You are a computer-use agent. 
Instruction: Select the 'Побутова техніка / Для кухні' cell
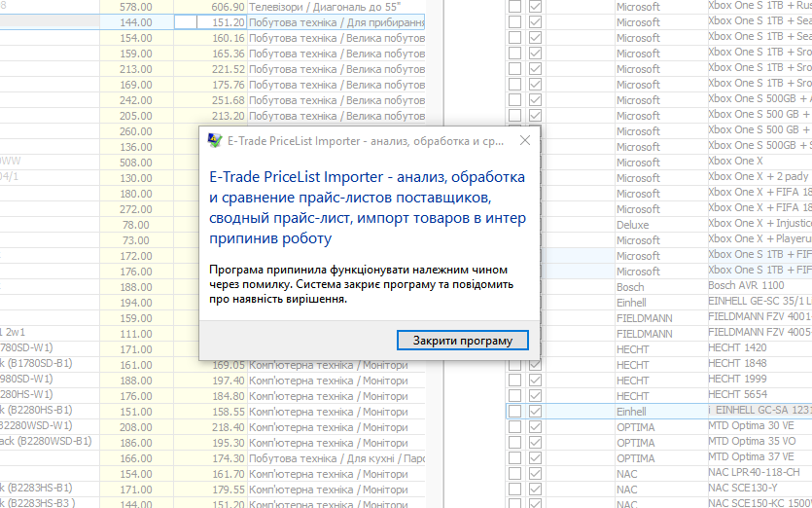click(x=336, y=458)
